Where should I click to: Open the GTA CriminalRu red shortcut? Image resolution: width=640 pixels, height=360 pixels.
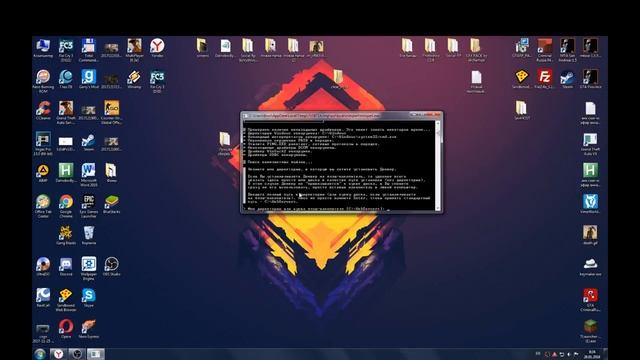tap(590, 299)
